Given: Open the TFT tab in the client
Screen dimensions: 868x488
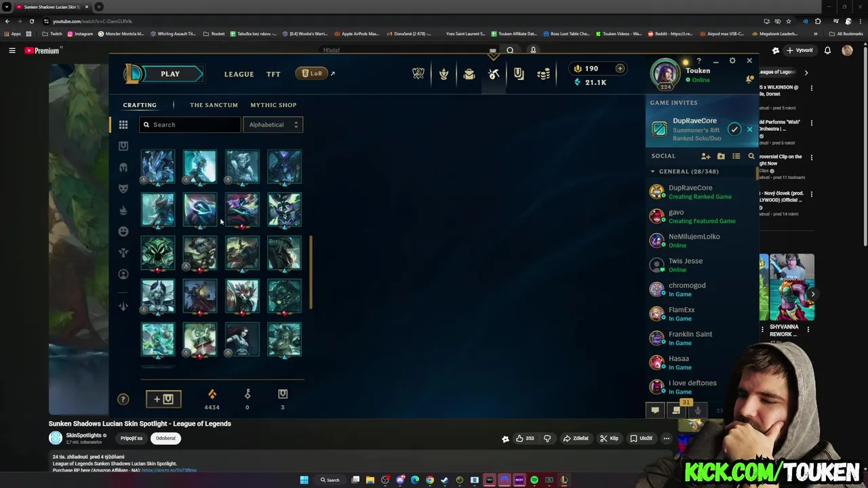Looking at the screenshot, I should point(273,74).
